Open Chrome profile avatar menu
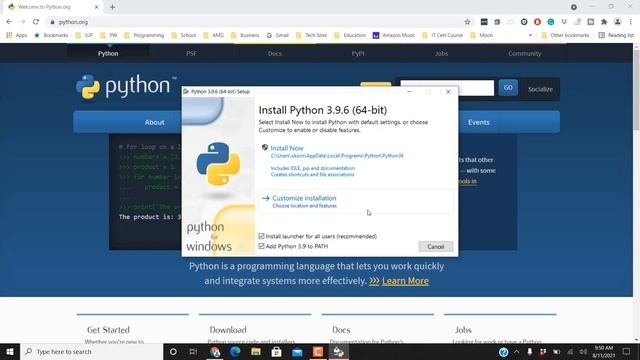 tap(618, 22)
